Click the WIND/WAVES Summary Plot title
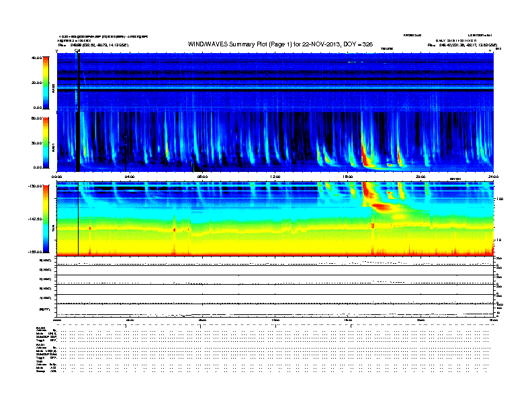 [280, 44]
